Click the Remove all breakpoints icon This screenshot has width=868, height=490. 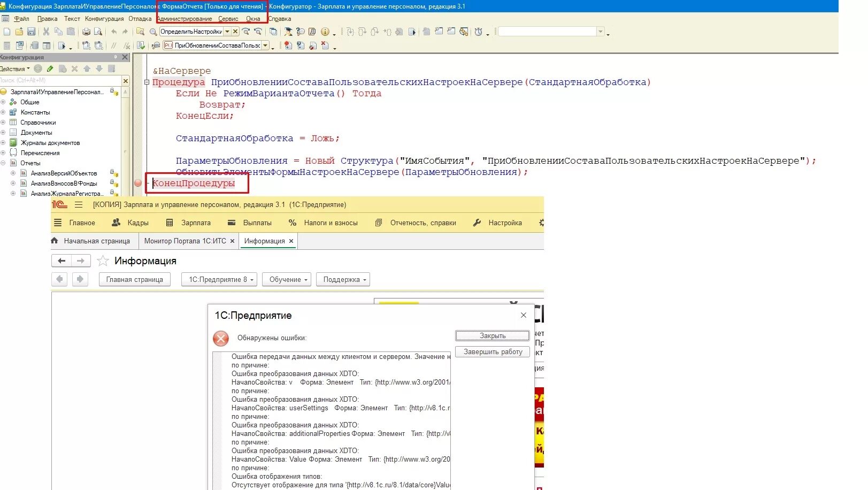tap(325, 45)
